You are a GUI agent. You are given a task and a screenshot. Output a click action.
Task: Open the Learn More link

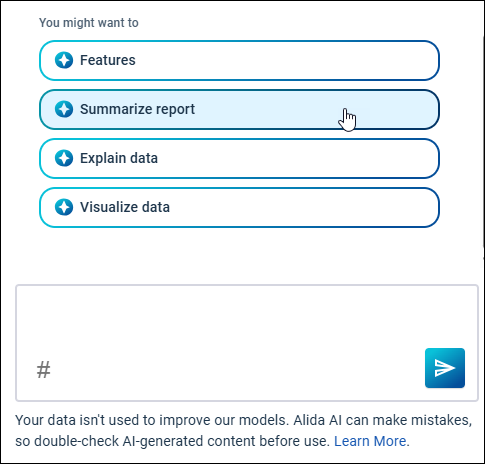370,441
